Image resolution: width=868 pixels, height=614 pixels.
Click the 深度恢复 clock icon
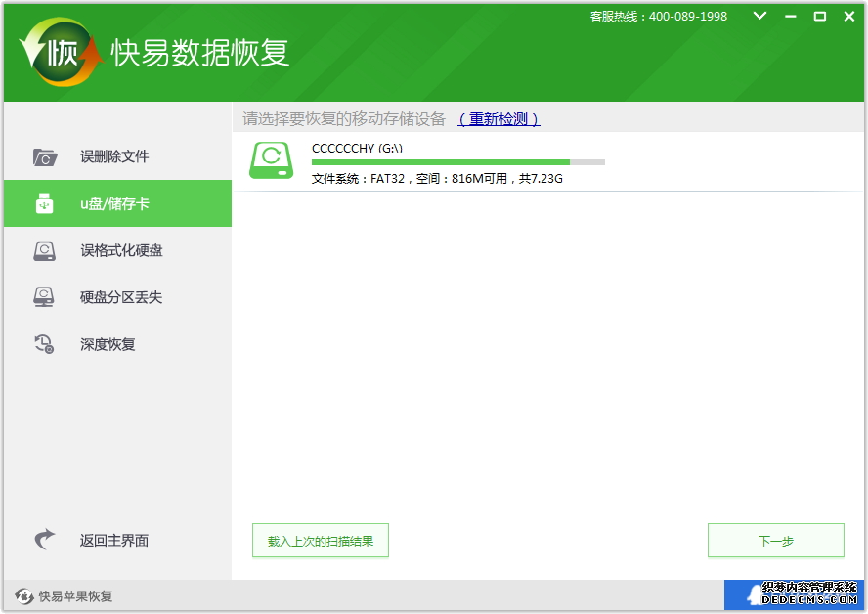click(x=45, y=344)
